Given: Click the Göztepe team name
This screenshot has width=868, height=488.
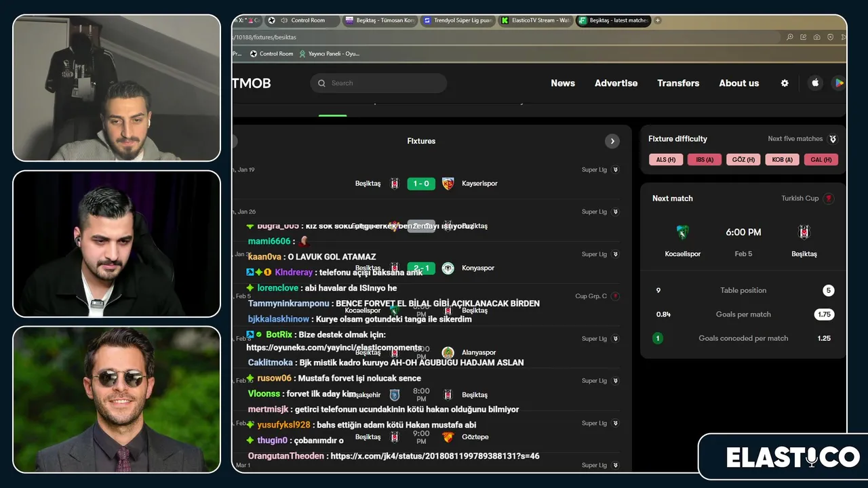Looking at the screenshot, I should click(475, 437).
